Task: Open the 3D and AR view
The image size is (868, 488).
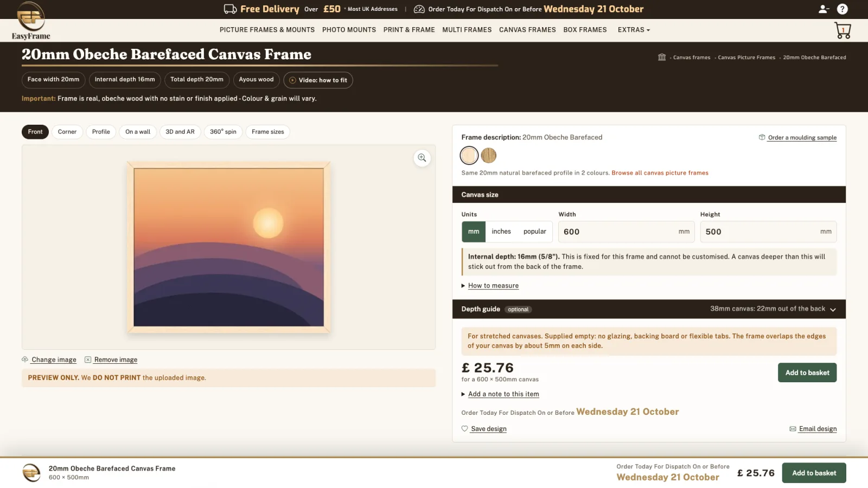Action: (x=180, y=132)
